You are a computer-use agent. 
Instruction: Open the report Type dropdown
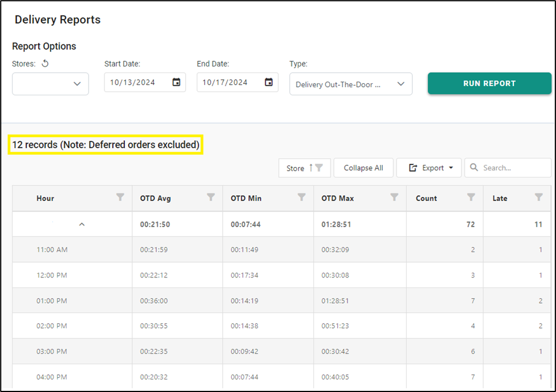350,84
